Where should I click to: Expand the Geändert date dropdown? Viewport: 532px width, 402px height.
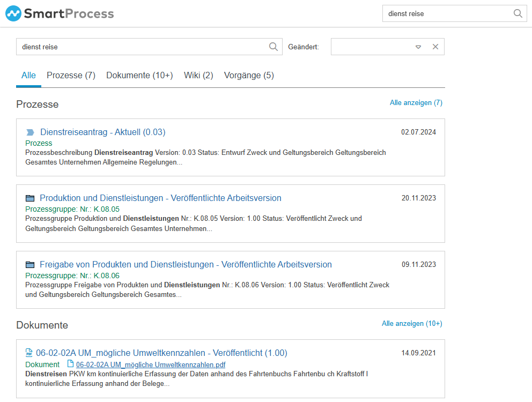[x=418, y=47]
